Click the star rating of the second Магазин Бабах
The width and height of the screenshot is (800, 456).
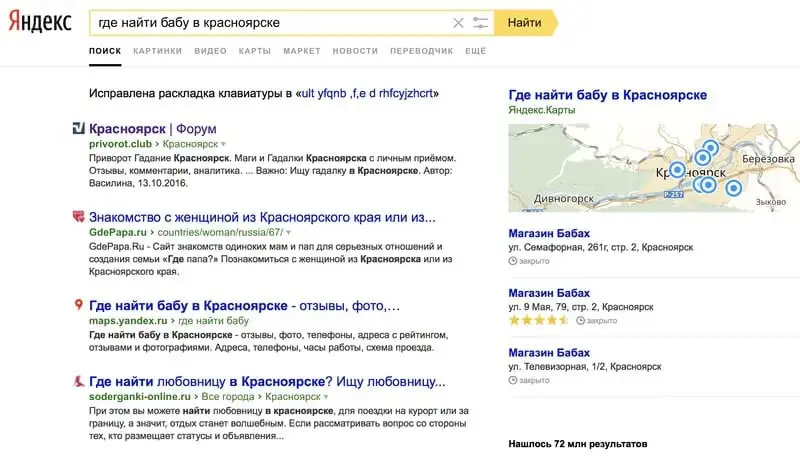[x=538, y=321]
